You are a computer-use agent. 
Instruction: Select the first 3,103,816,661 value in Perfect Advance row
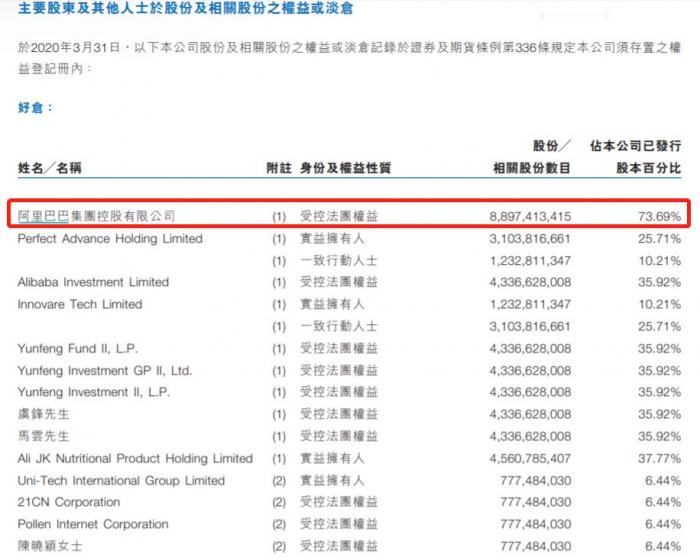(530, 238)
